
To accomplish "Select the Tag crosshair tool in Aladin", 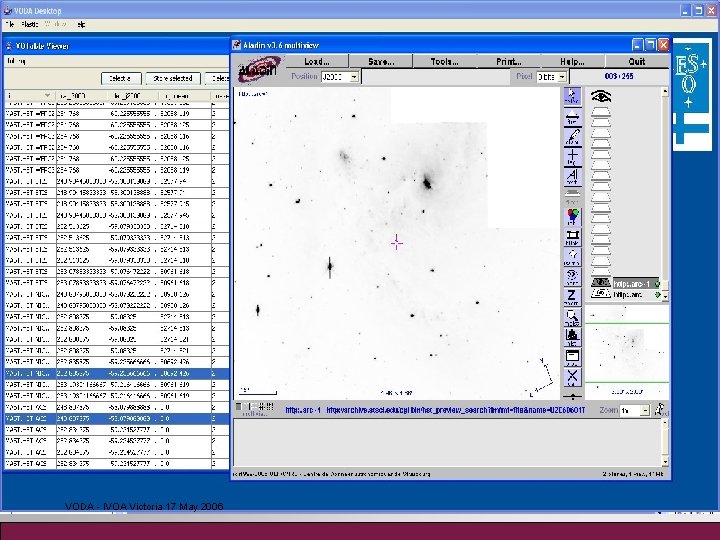I will tap(572, 158).
